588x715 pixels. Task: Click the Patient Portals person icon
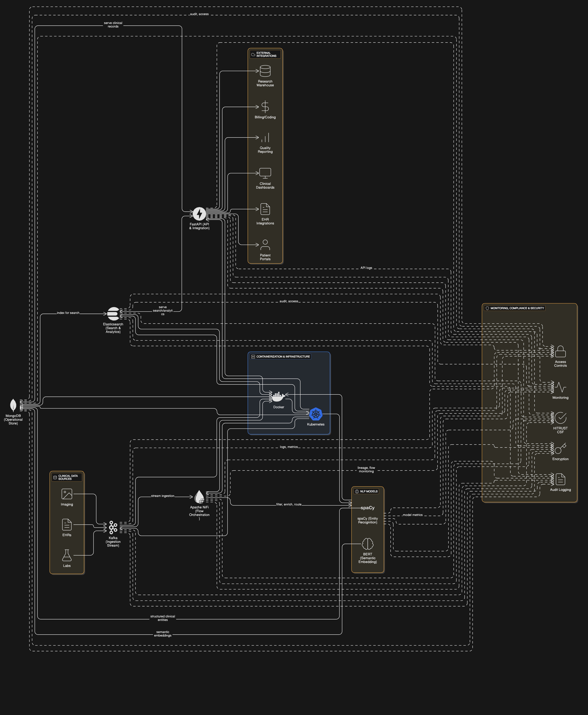(x=265, y=245)
